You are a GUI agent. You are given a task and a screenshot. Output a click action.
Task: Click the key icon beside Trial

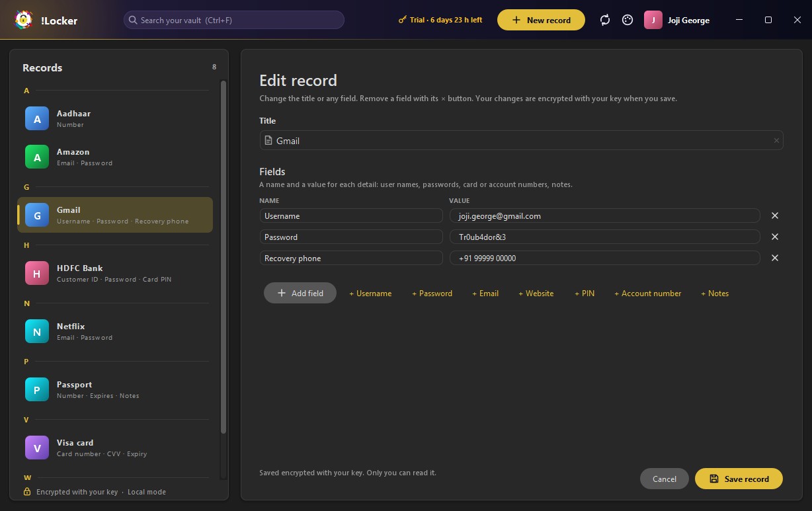tap(402, 20)
